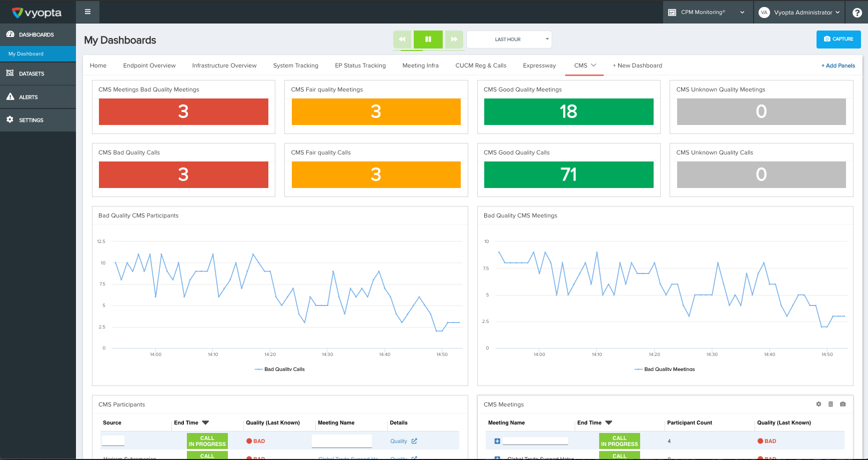This screenshot has width=868, height=460.
Task: Click the CMS Unknown Quality Meetings tile
Action: click(x=762, y=111)
